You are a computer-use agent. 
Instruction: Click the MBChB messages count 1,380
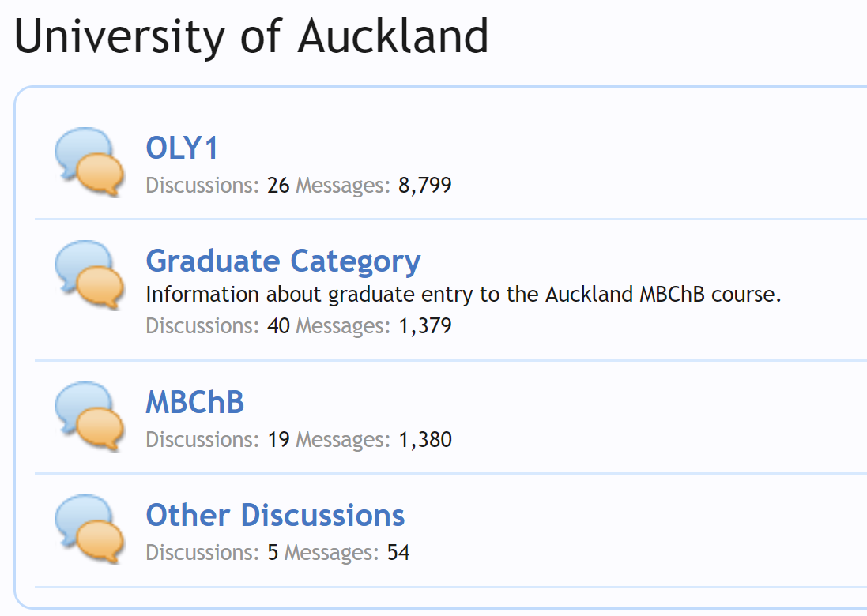(425, 439)
